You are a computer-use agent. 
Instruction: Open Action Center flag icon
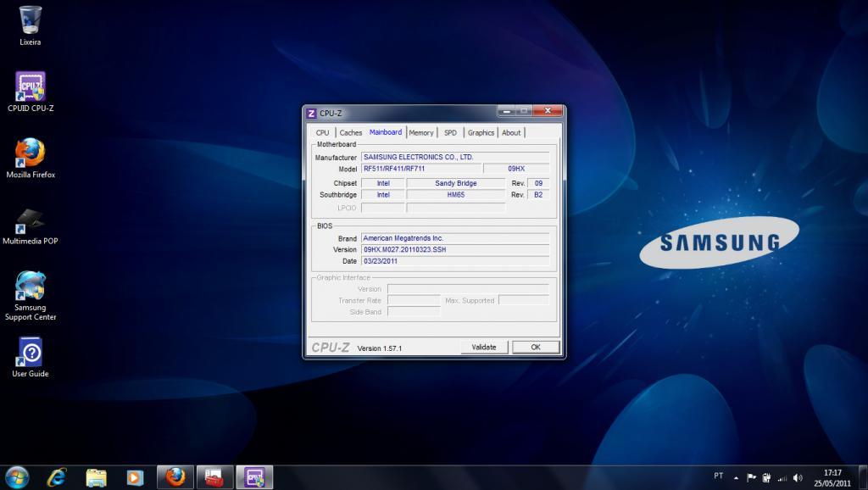(x=751, y=477)
